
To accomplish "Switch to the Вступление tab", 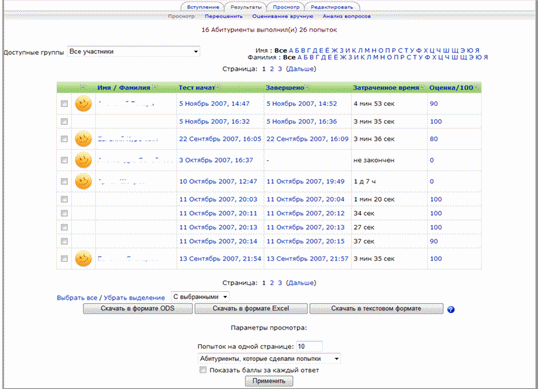I will 203,7.
